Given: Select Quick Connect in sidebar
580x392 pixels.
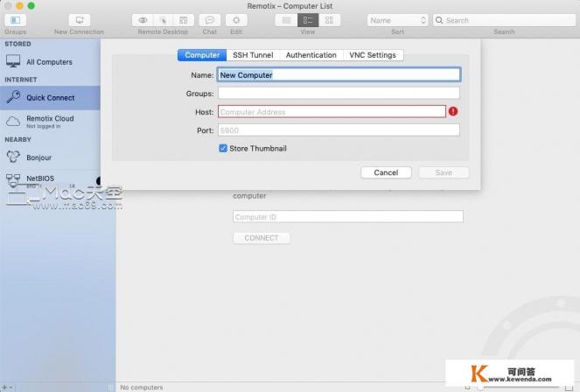Looking at the screenshot, I should click(50, 98).
